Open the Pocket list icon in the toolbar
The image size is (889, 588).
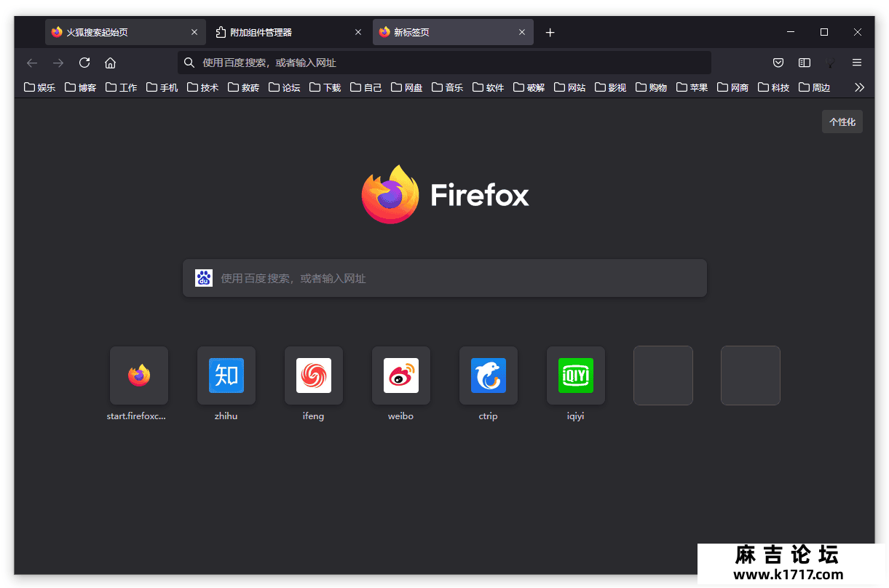coord(778,63)
